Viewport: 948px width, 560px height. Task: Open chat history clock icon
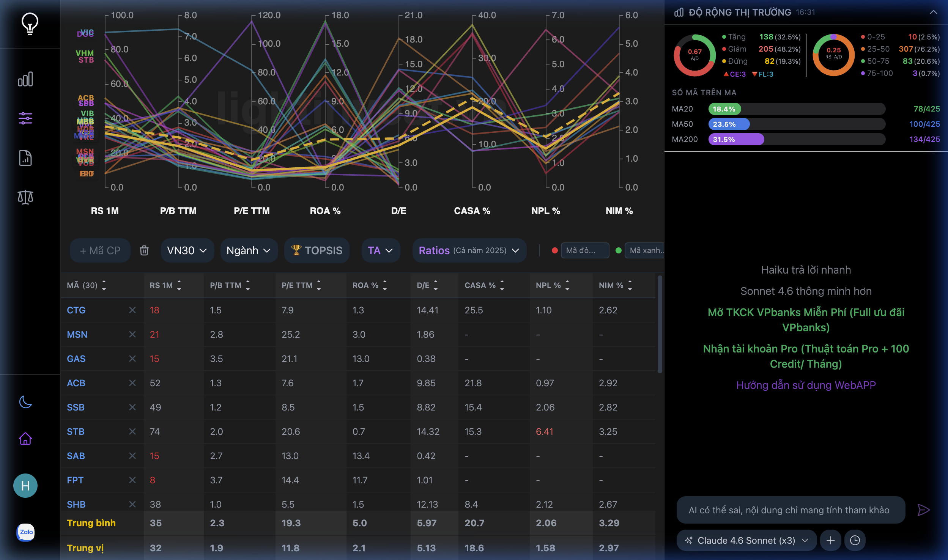855,540
